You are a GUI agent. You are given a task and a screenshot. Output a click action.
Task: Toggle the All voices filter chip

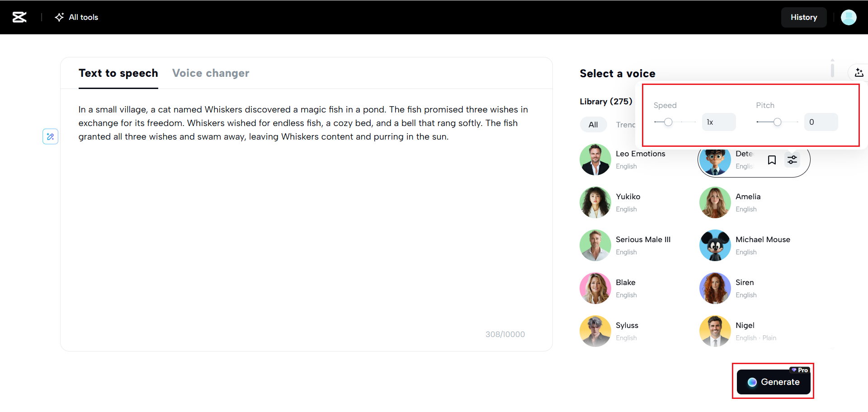click(593, 124)
